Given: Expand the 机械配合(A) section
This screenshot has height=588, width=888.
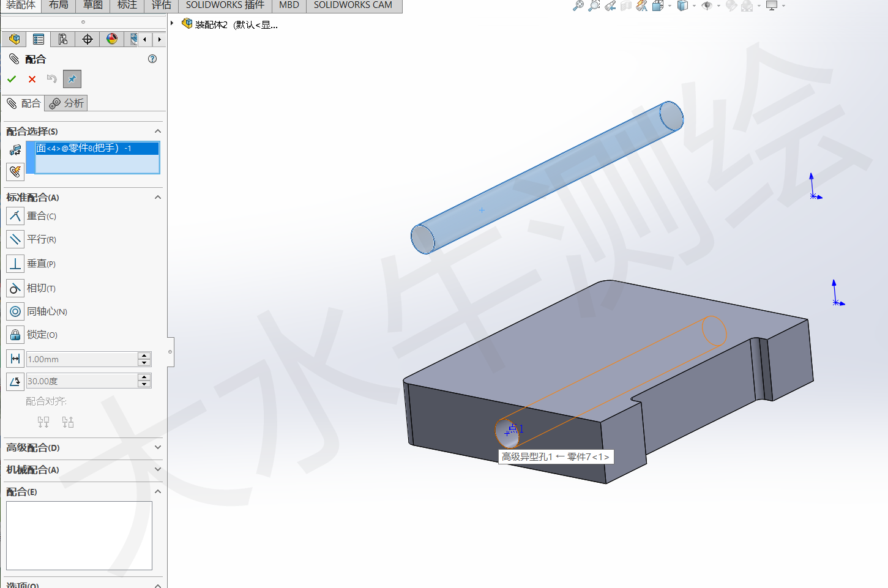Looking at the screenshot, I should 158,469.
